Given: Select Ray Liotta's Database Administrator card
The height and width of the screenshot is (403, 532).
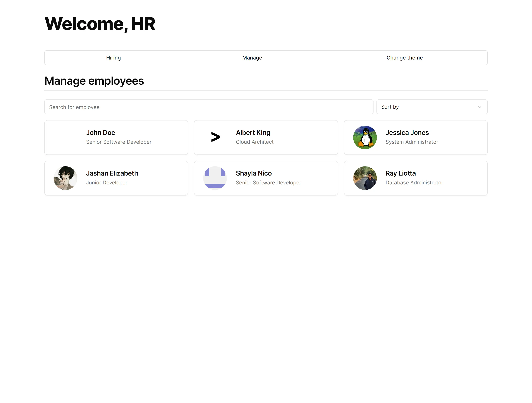Looking at the screenshot, I should tap(416, 178).
